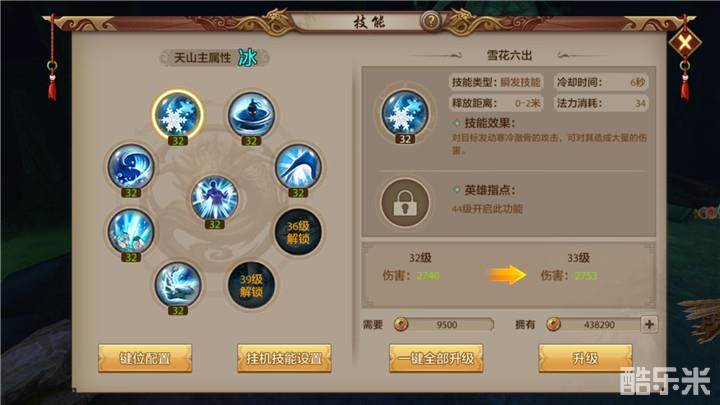Screen dimensions: 720x405
Task: Select the ice blade slash skill icon
Action: (298, 167)
